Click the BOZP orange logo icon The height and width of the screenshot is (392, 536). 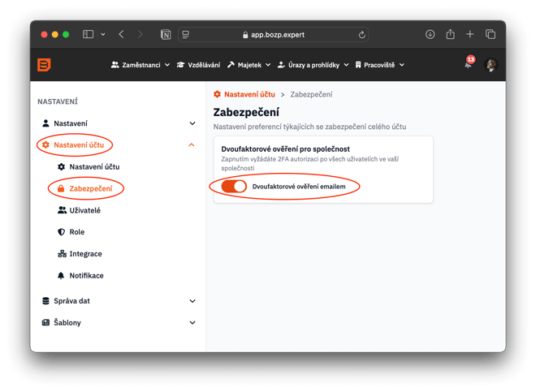tap(44, 65)
